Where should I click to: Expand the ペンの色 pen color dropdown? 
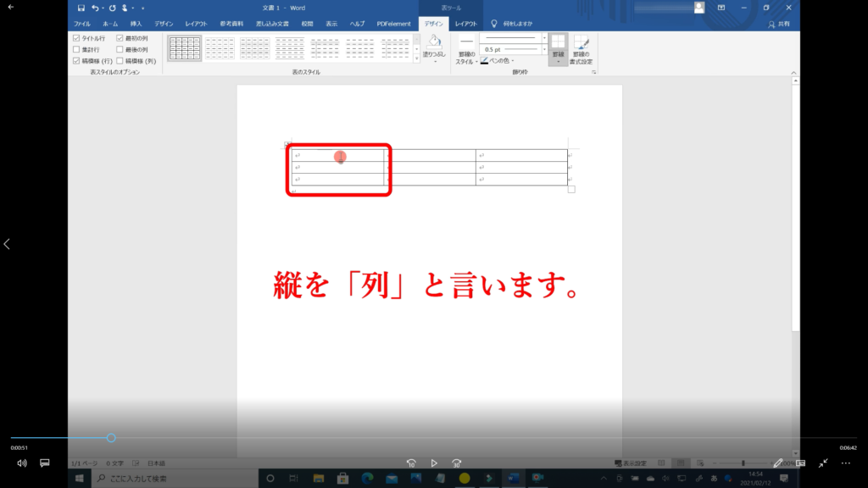click(x=513, y=60)
